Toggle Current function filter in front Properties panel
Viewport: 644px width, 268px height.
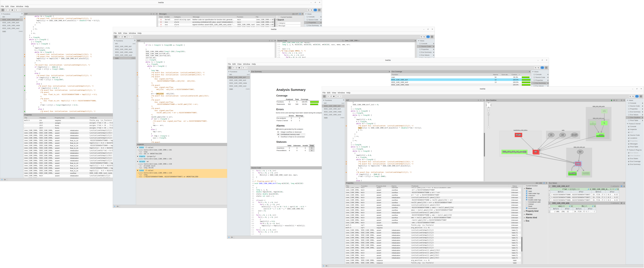pyautogui.click(x=524, y=186)
